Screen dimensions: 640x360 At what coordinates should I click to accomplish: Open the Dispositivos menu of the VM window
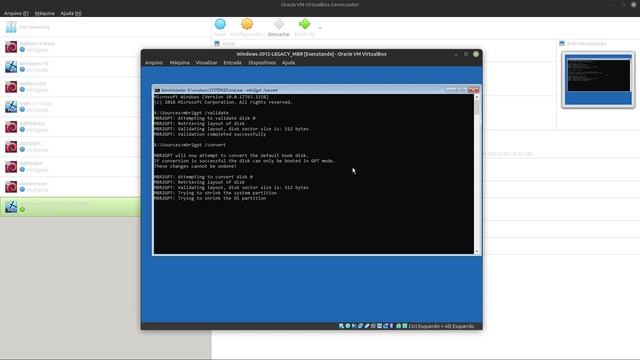coord(262,62)
